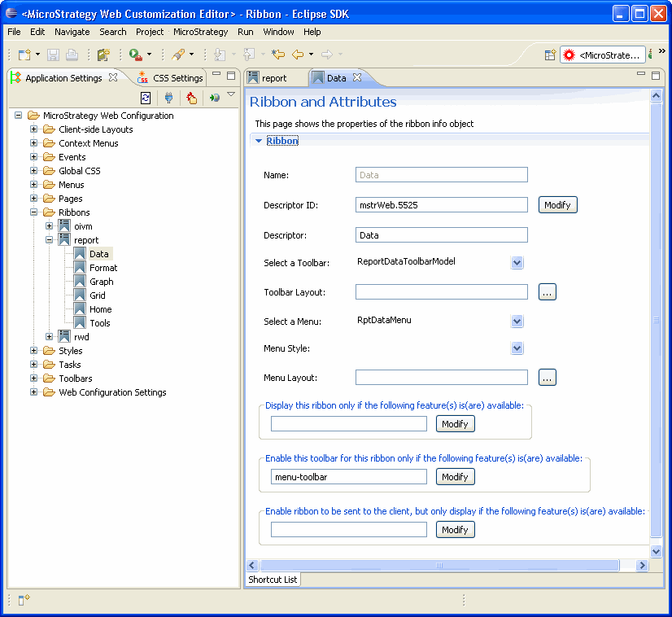Collapse the MicroStrategy Web Configuration root node
672x617 pixels.
[x=19, y=116]
